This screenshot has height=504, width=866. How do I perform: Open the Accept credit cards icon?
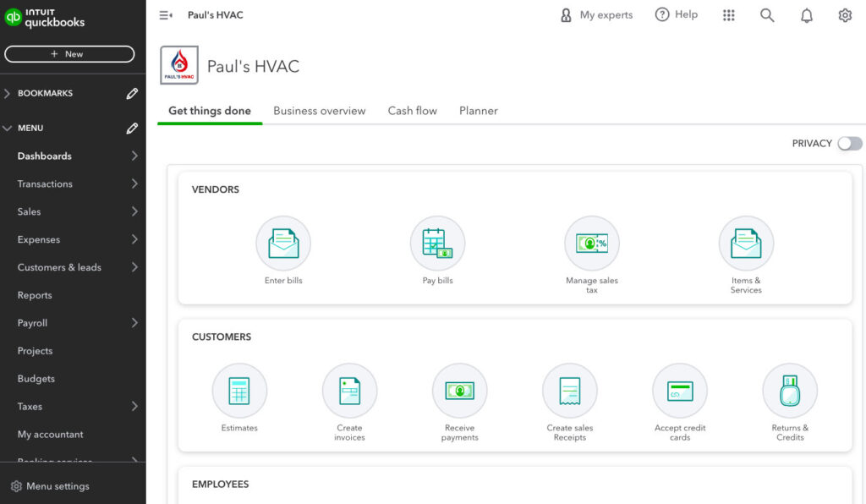679,390
